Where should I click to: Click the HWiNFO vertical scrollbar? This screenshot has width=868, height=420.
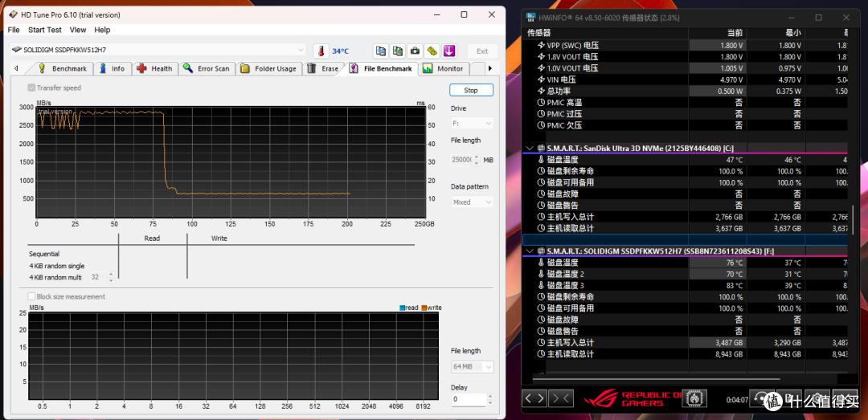click(x=853, y=218)
